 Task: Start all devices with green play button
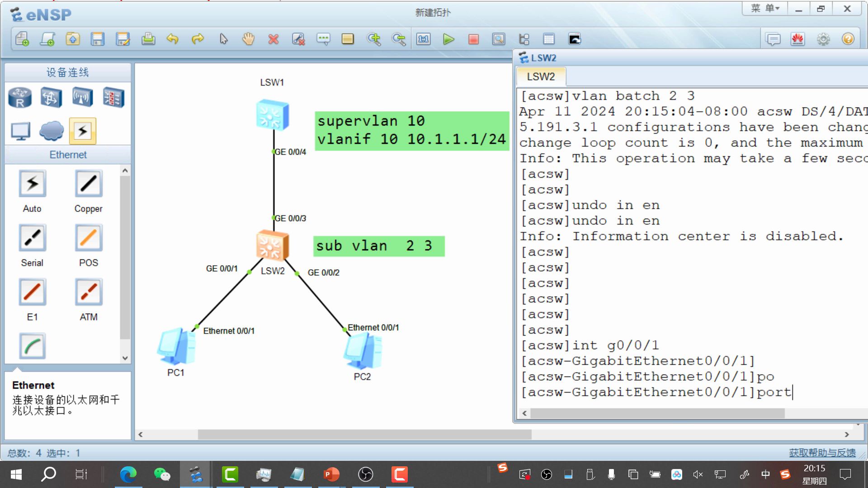[x=448, y=39]
